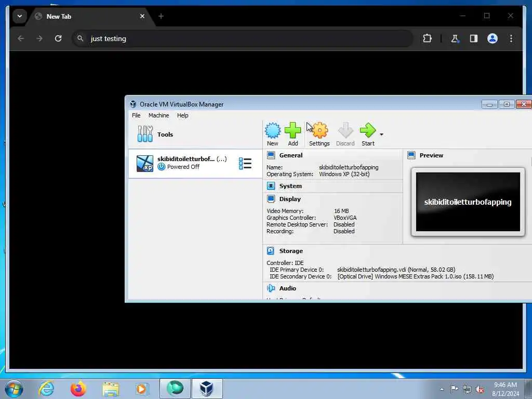Open the Machine menu in VirtualBox
This screenshot has width=532, height=399.
pyautogui.click(x=158, y=115)
